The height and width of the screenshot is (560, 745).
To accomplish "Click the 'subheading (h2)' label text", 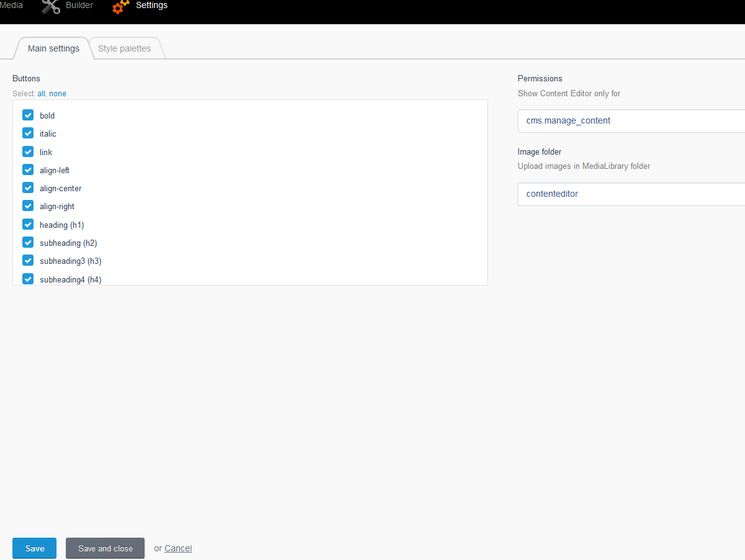I will (68, 243).
